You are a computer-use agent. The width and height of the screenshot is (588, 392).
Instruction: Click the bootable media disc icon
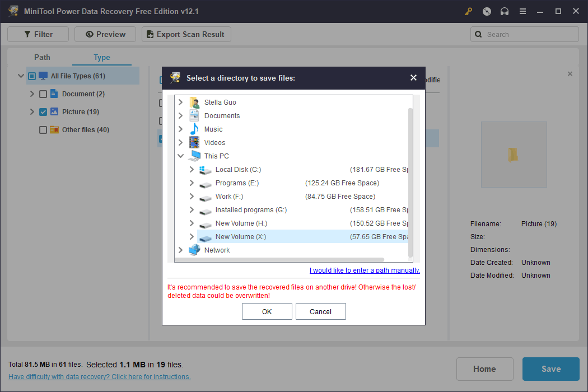(x=486, y=11)
